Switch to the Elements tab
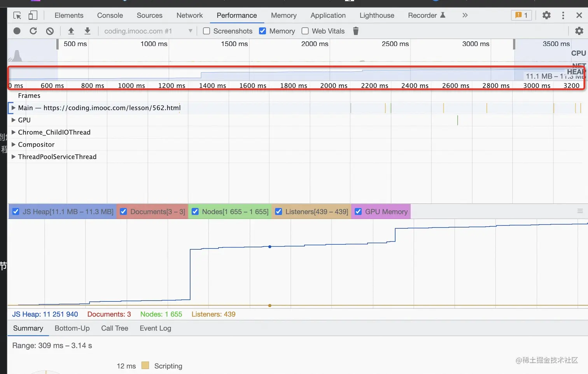Image resolution: width=588 pixels, height=374 pixels. pyautogui.click(x=69, y=16)
